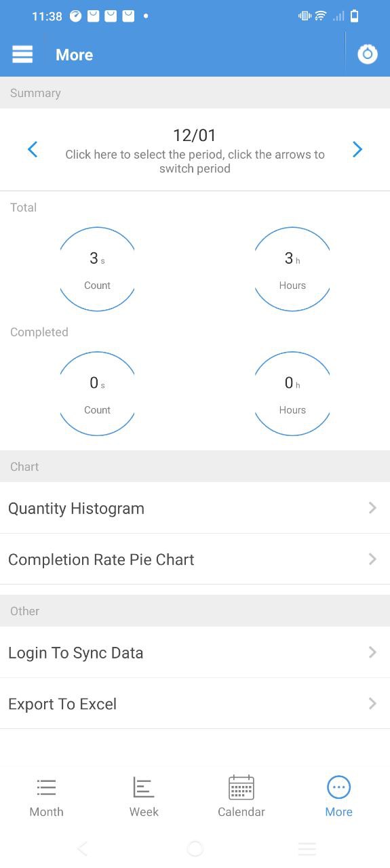Expand Quantity Histogram chevron
Image resolution: width=390 pixels, height=868 pixels.
[x=372, y=508]
